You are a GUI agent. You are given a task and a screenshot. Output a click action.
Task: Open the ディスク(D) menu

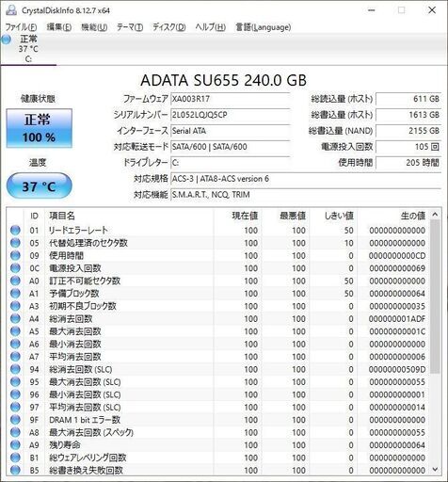pyautogui.click(x=169, y=27)
